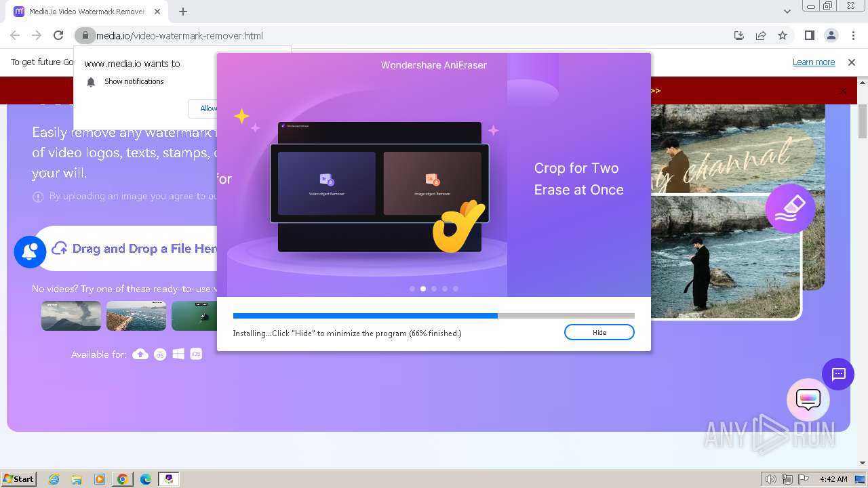Expand the tab search chevron
This screenshot has height=488, width=868.
click(787, 12)
